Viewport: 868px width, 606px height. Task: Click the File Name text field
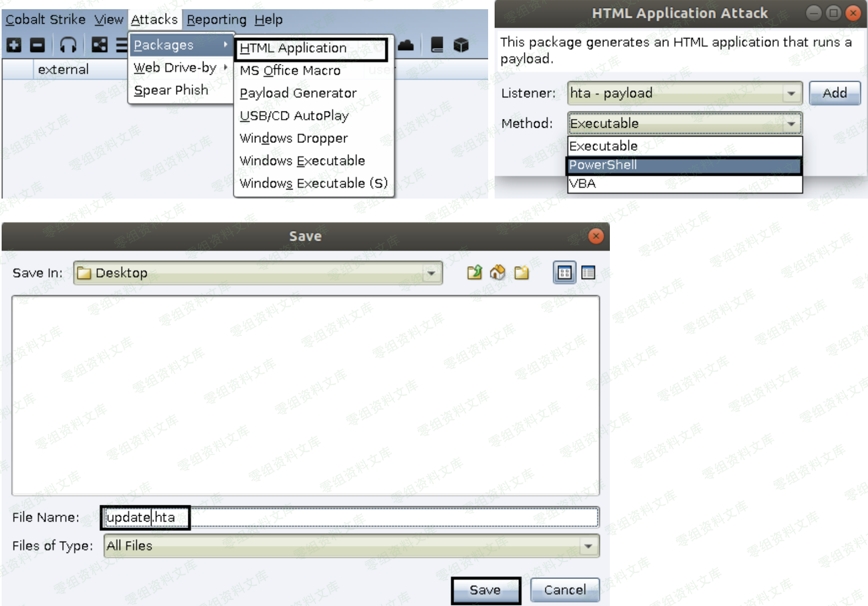(x=379, y=517)
